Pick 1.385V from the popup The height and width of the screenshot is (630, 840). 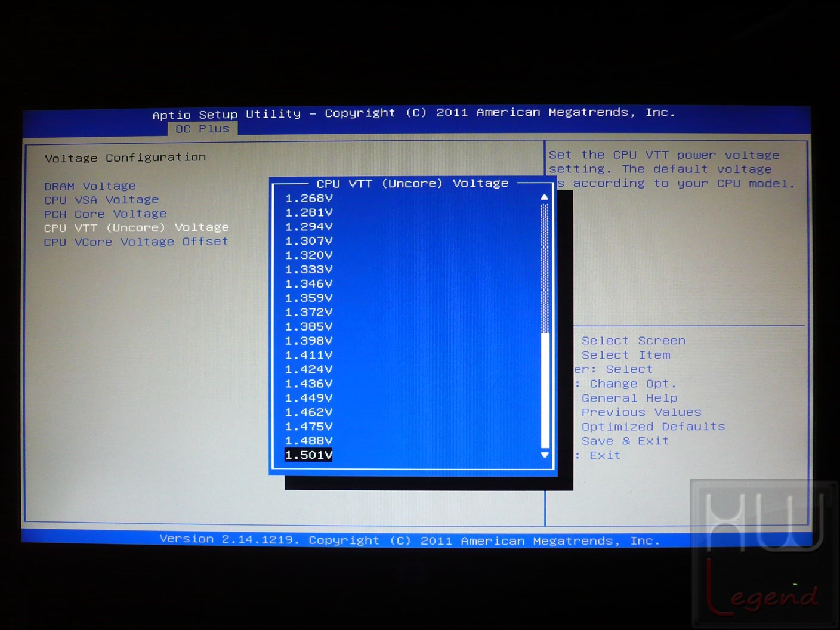point(309,326)
